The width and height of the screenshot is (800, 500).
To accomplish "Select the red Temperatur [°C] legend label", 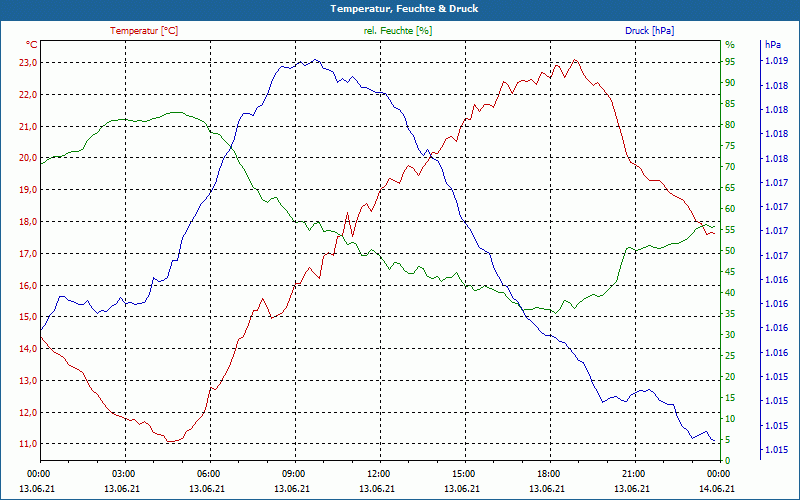I will click(144, 31).
